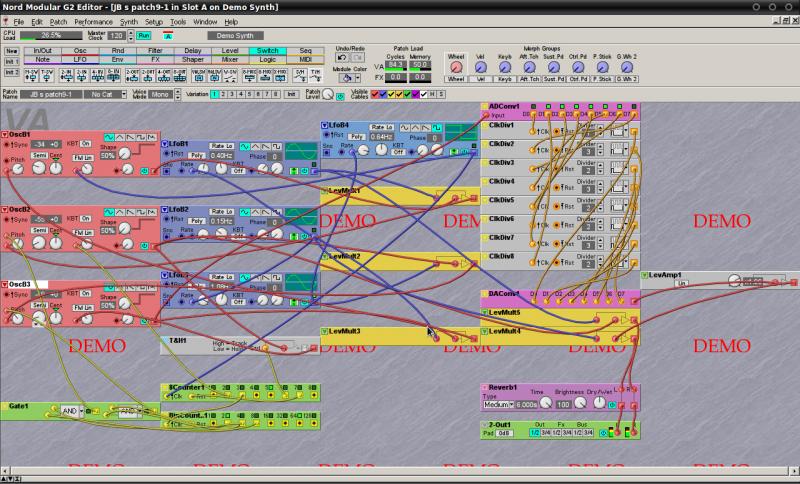This screenshot has height=484, width=800.
Task: Add a 4-OUT switch module from toolbar
Action: 164,76
